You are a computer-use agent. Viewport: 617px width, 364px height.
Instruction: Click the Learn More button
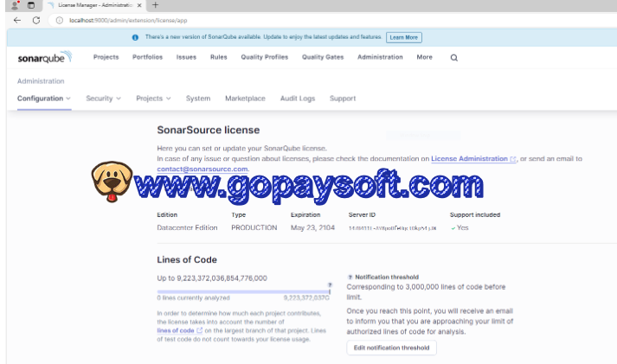coord(404,37)
